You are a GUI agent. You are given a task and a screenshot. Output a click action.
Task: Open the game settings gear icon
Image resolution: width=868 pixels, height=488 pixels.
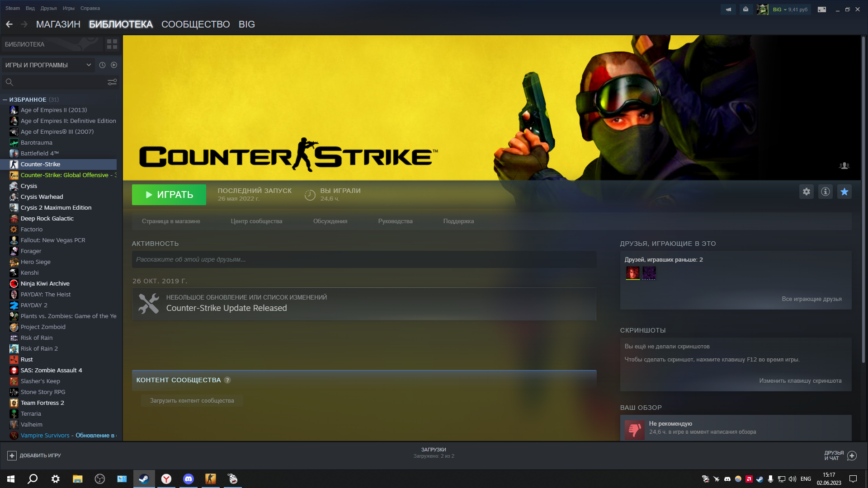tap(806, 192)
